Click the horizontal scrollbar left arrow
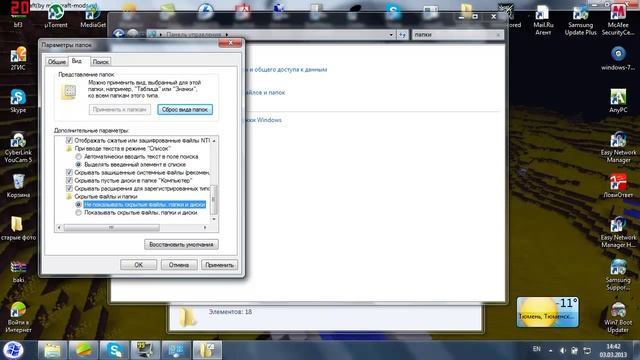Screen dimensions: 640x360 coord(59,227)
